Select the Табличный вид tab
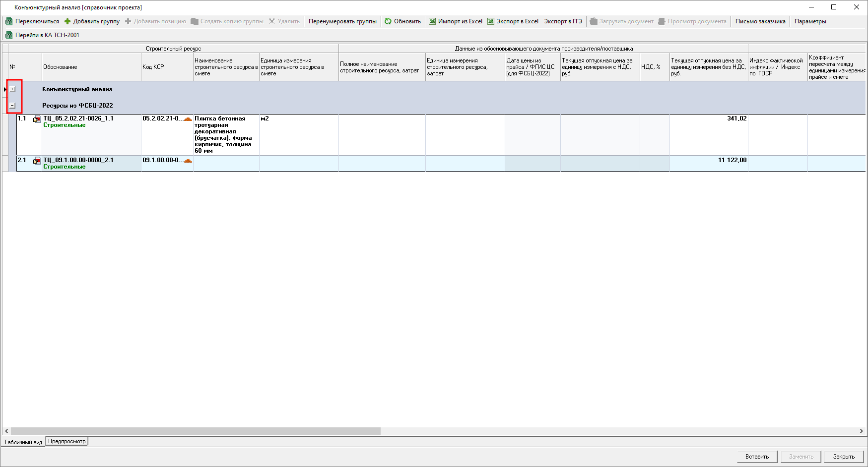 point(23,442)
